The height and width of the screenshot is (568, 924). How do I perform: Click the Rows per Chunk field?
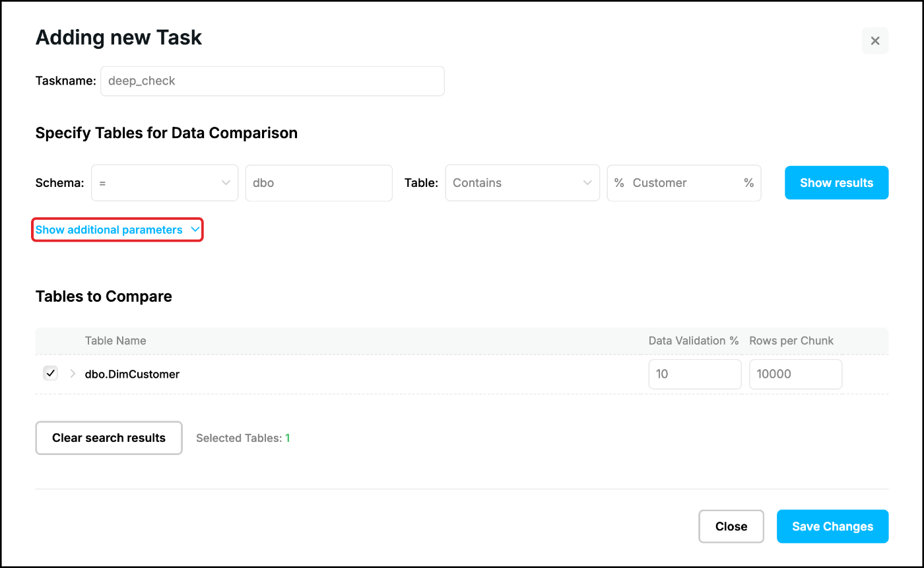click(x=796, y=374)
